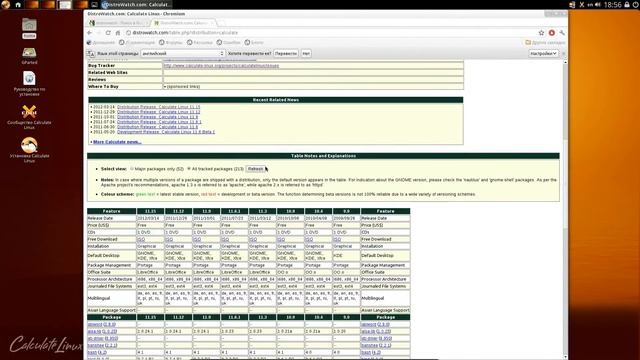
Task: Reload the DistroWatch page
Action: click(108, 33)
